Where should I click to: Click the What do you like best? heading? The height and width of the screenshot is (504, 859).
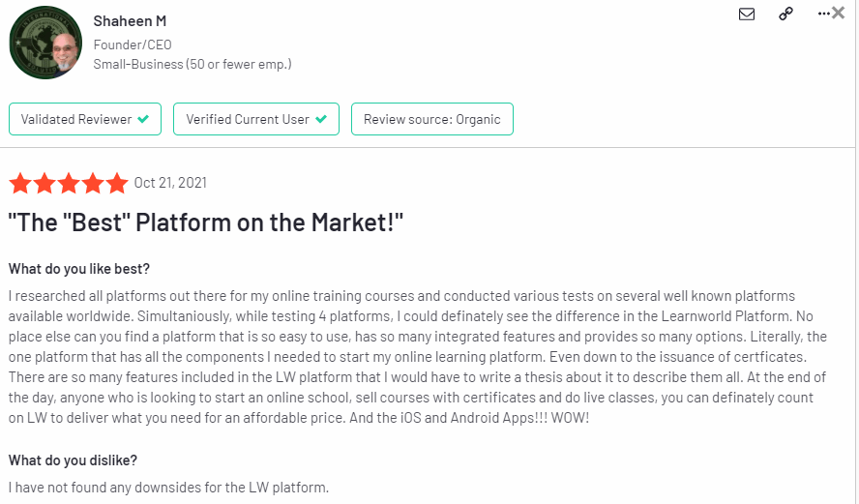click(79, 269)
